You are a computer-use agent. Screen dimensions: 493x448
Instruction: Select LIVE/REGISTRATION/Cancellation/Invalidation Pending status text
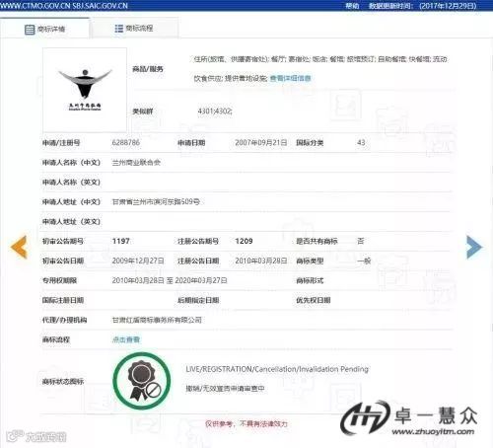[277, 369]
